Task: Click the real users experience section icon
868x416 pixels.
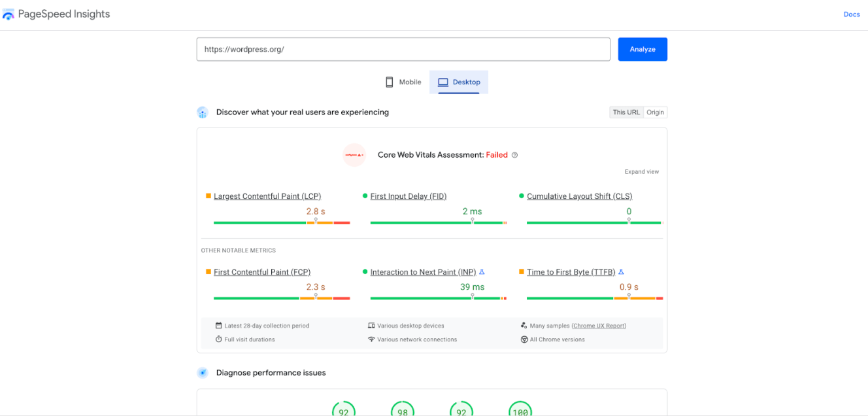Action: coord(203,113)
